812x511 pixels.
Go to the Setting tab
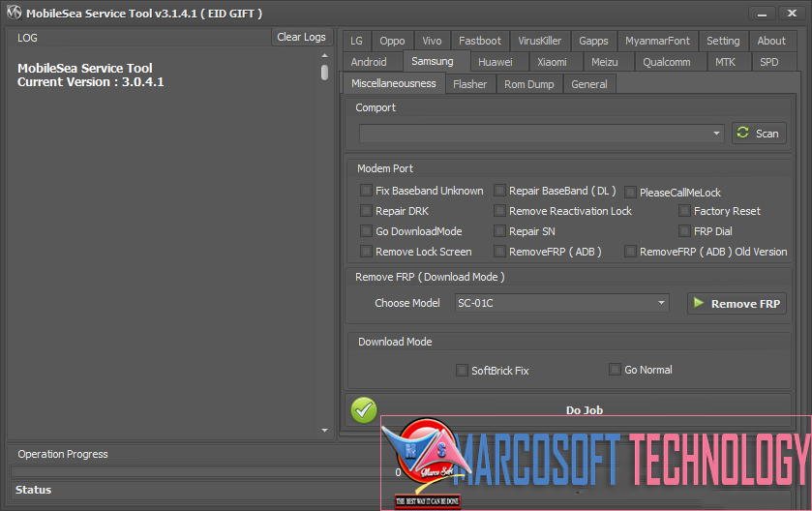[x=723, y=41]
